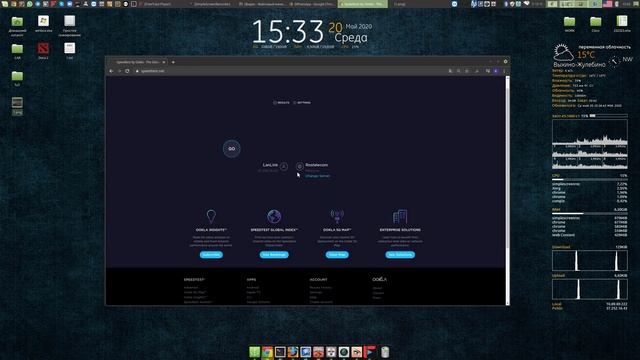
Task: Open the browser three-dot menu
Action: click(504, 71)
